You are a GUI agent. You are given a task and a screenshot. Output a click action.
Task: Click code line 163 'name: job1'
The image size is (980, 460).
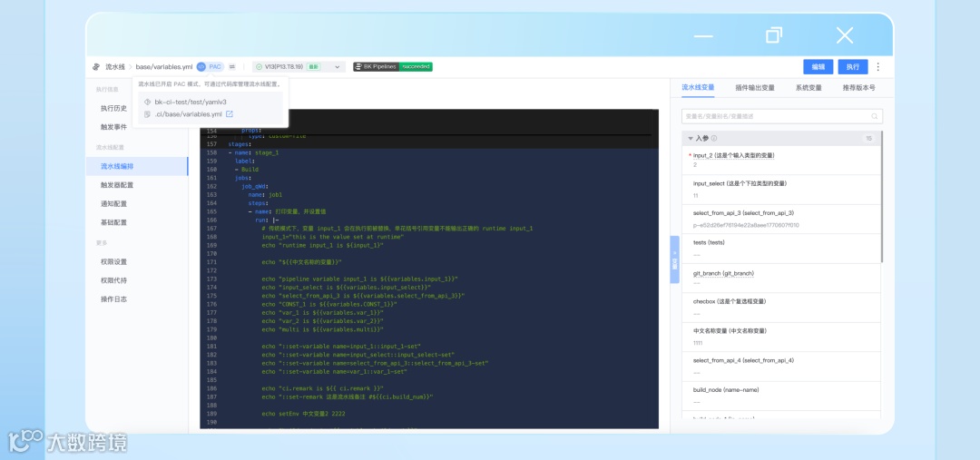[x=265, y=194]
